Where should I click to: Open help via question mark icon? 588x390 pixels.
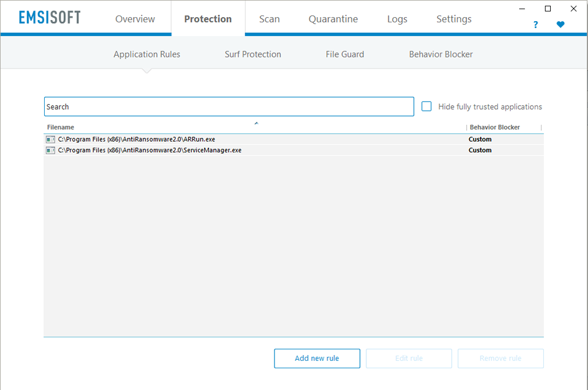coord(535,25)
